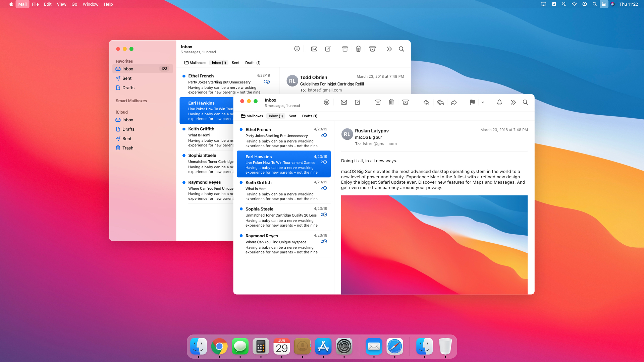Click compose new message icon in front window

click(x=358, y=103)
